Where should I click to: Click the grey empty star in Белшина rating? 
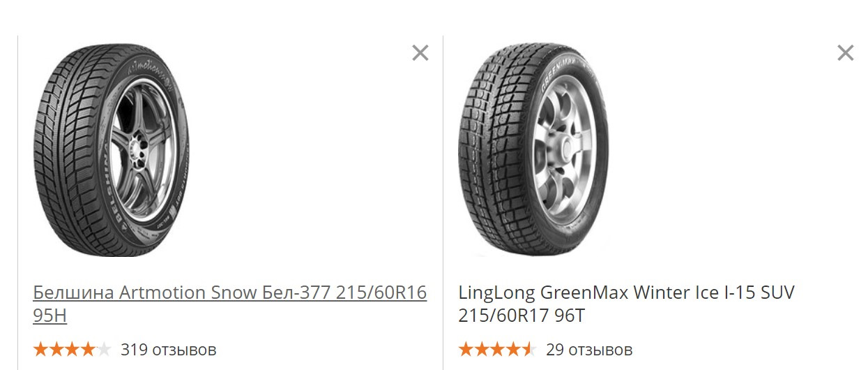tap(103, 349)
